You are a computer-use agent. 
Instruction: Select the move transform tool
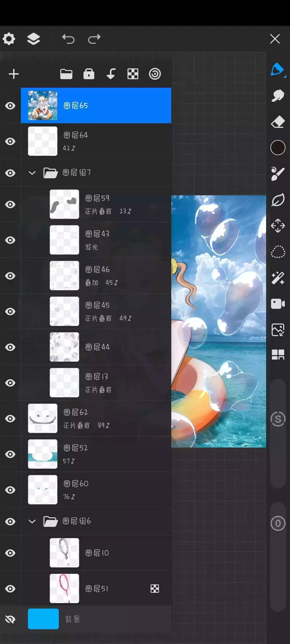[x=278, y=226]
